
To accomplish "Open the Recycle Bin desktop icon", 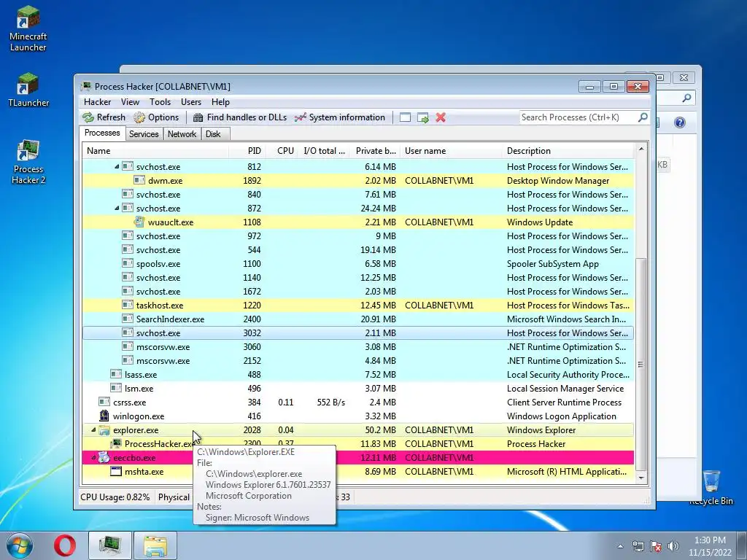I will (711, 486).
